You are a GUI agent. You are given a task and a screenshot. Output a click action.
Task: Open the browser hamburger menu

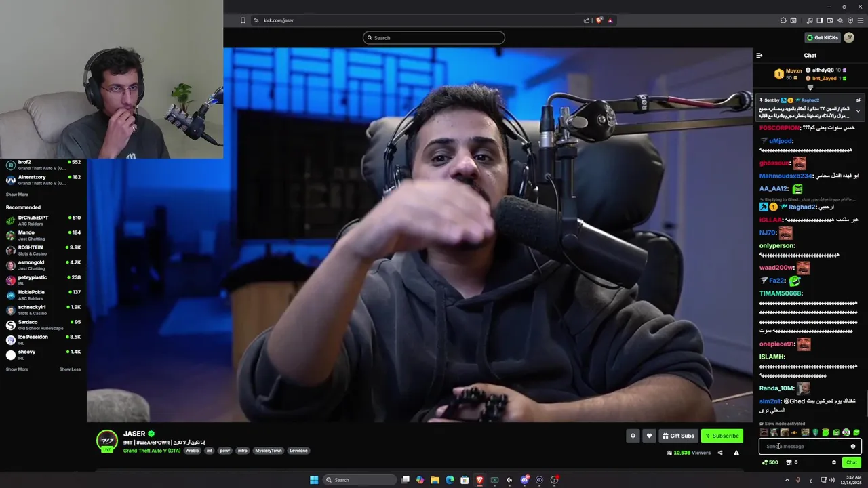(x=861, y=20)
